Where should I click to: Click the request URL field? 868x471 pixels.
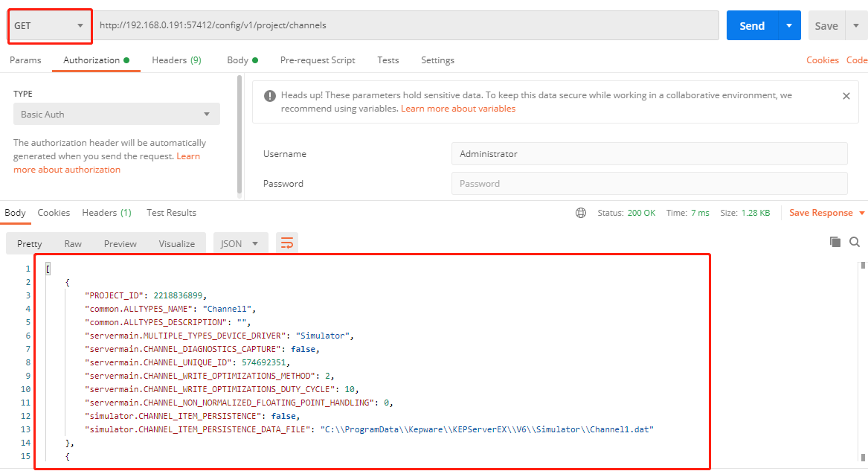(405, 25)
